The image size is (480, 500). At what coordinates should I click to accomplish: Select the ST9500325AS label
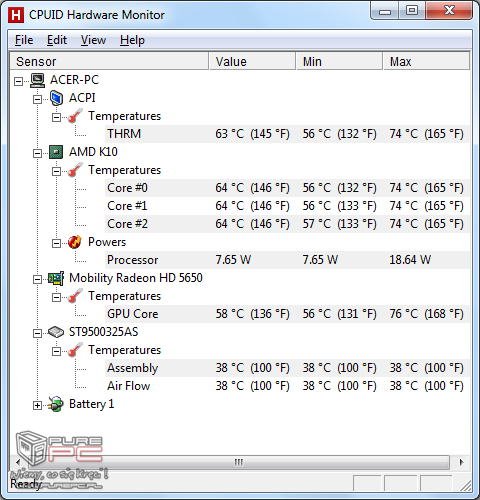coord(103,332)
